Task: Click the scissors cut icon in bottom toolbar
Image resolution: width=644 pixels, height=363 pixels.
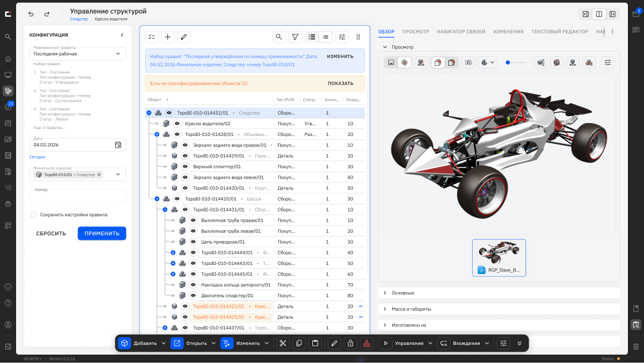Action: (283, 343)
